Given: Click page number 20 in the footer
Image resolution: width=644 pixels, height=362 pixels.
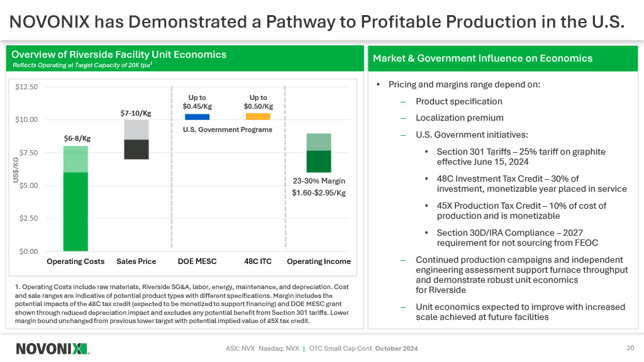Looking at the screenshot, I should (x=630, y=348).
